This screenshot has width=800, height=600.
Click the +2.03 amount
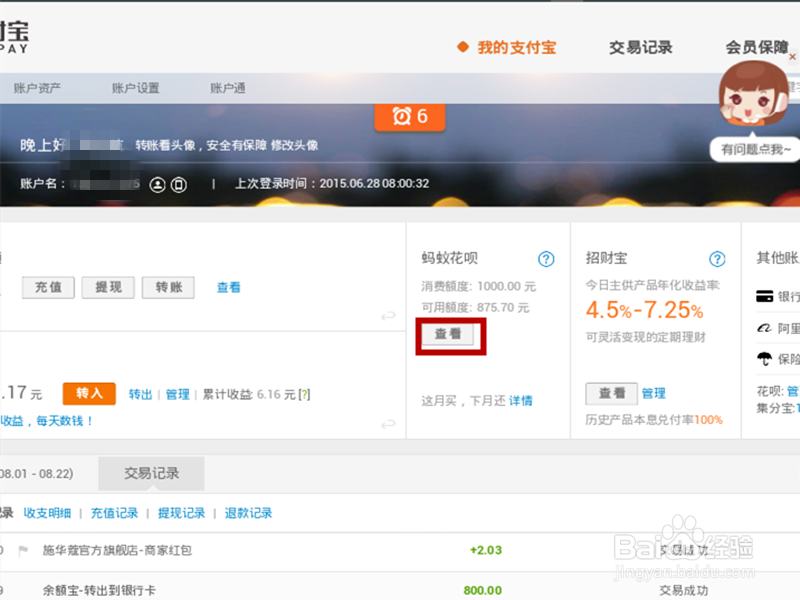pos(486,551)
